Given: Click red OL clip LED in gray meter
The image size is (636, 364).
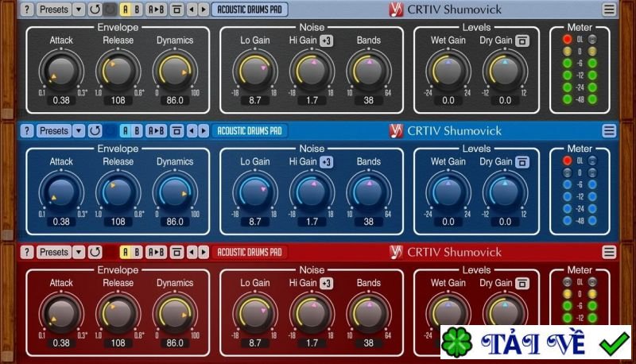Looking at the screenshot, I should pyautogui.click(x=567, y=39).
